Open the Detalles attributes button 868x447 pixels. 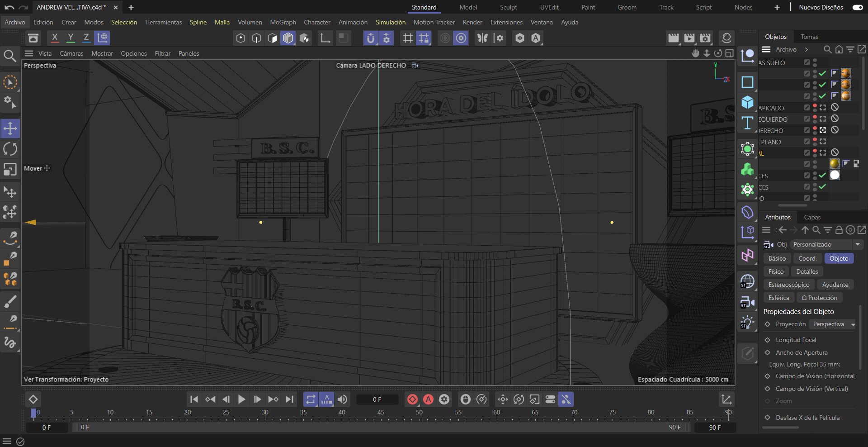point(807,271)
